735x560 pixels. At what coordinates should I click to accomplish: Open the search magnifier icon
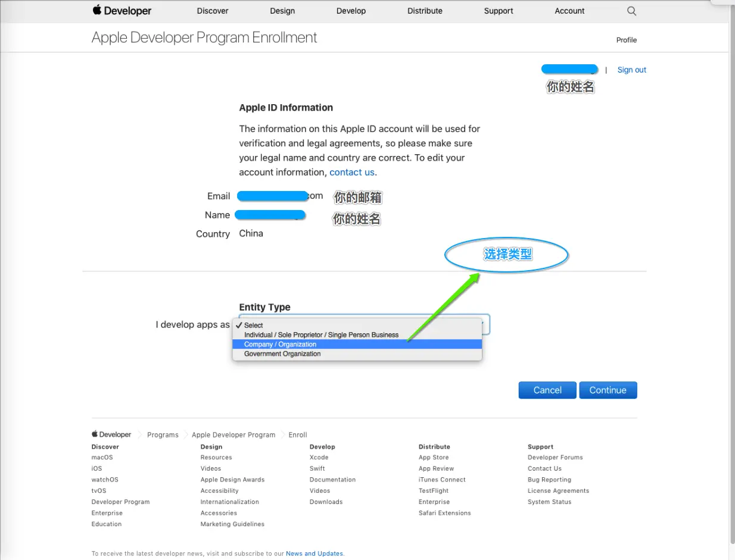click(x=632, y=11)
